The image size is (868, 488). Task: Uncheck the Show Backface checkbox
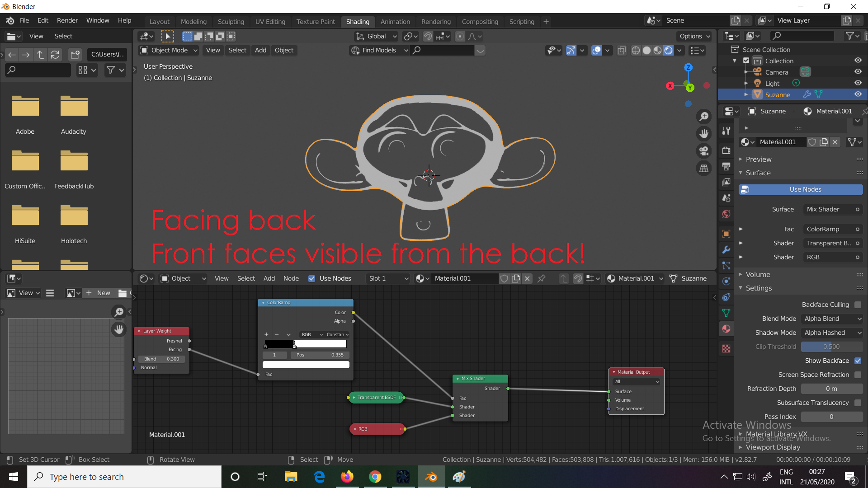858,361
